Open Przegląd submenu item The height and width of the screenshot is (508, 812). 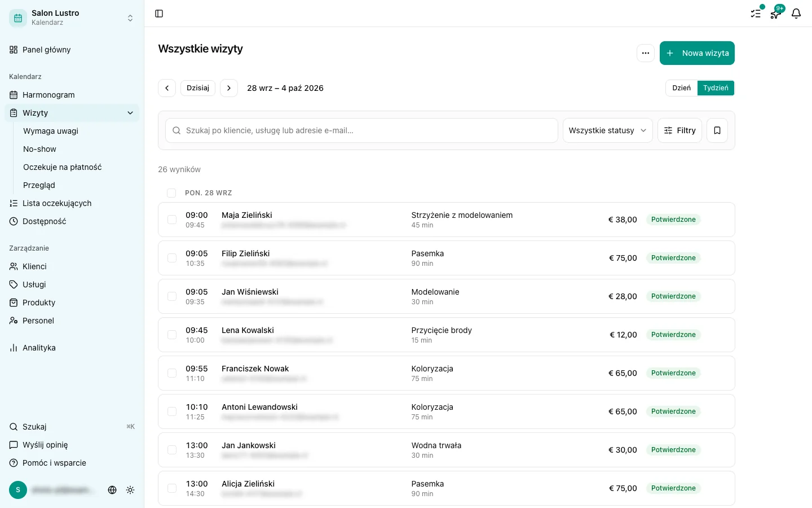coord(39,185)
